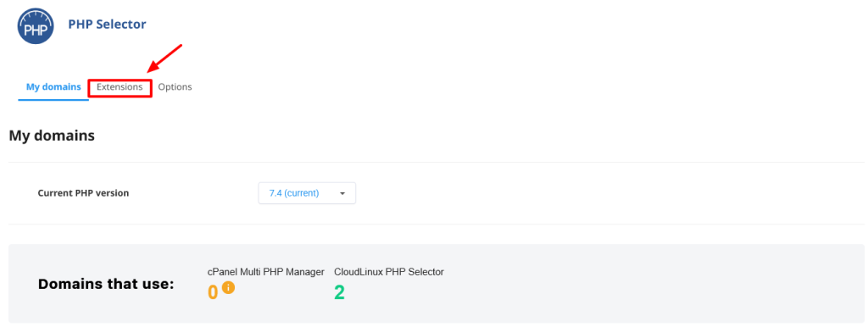Choose the 7.4 (current) version text
The height and width of the screenshot is (327, 868).
coord(294,193)
